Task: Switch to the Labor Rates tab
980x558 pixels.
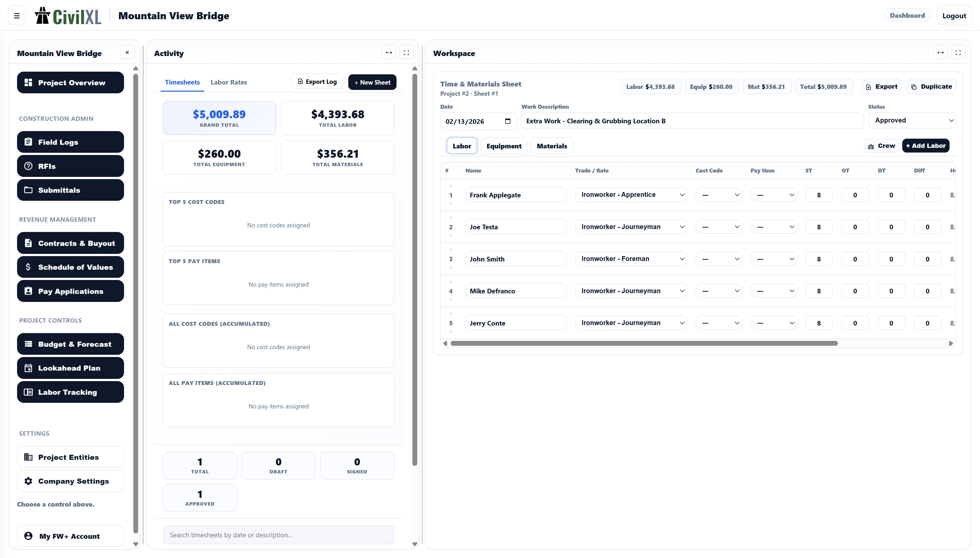Action: [229, 82]
